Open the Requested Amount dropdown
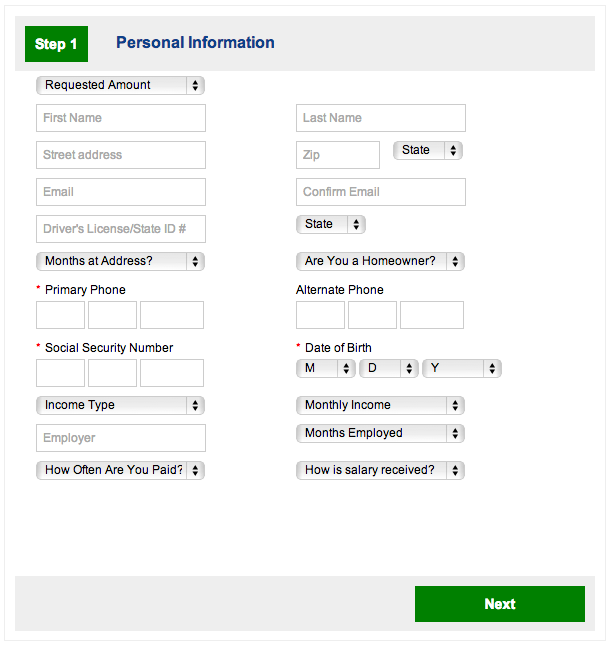 click(120, 86)
